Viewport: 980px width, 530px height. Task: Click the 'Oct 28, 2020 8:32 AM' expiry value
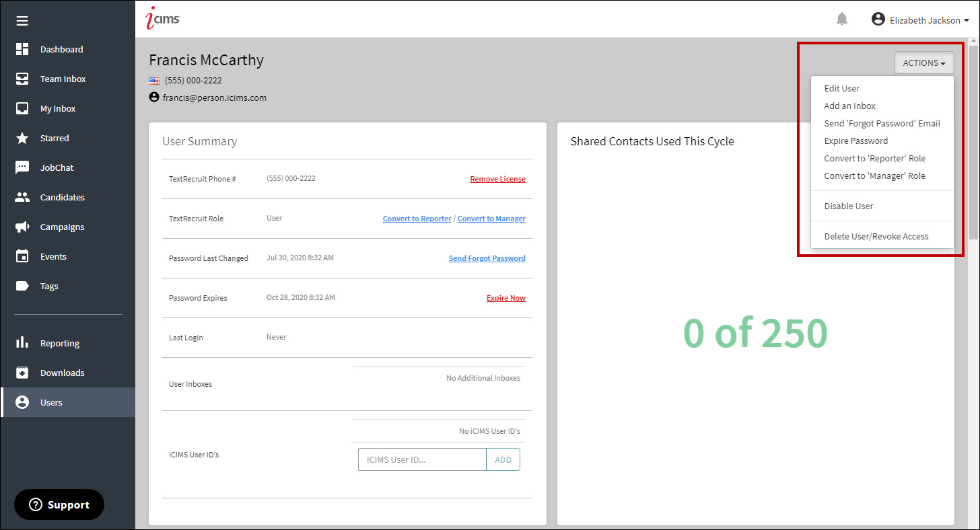click(301, 297)
